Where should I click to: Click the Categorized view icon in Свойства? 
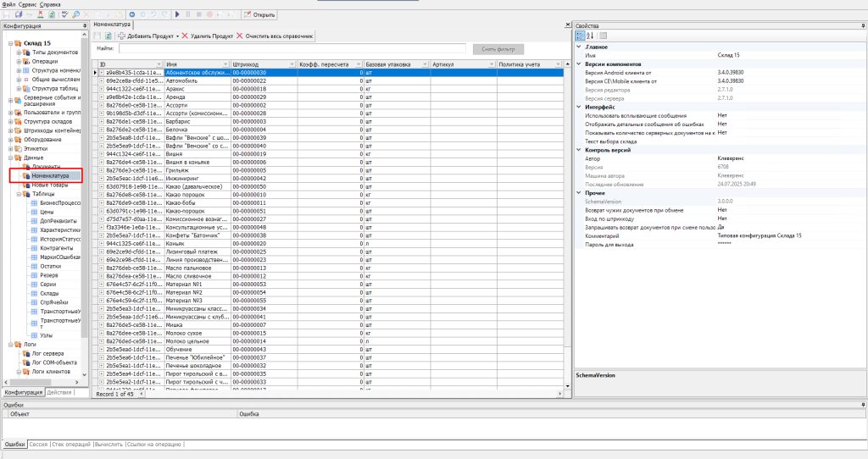coord(580,36)
